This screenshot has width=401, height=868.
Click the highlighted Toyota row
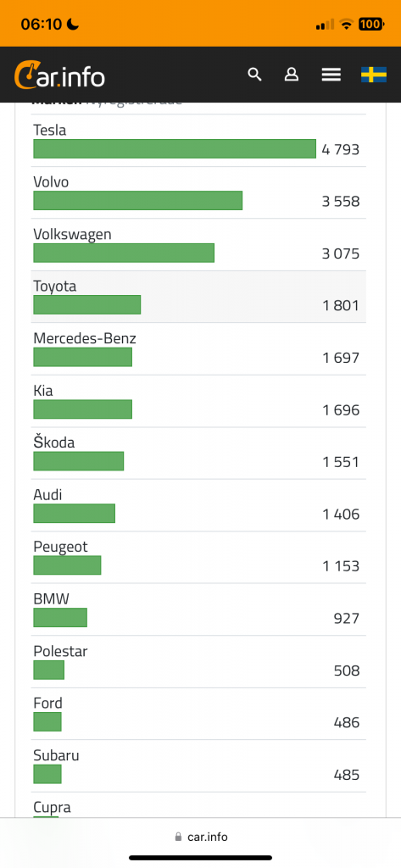pyautogui.click(x=198, y=297)
